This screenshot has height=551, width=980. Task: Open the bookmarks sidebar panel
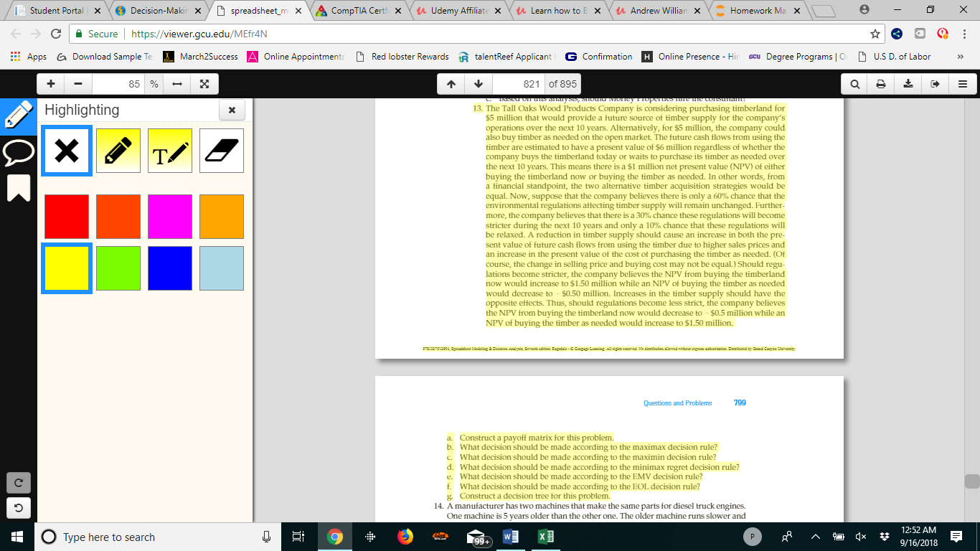pos(18,189)
